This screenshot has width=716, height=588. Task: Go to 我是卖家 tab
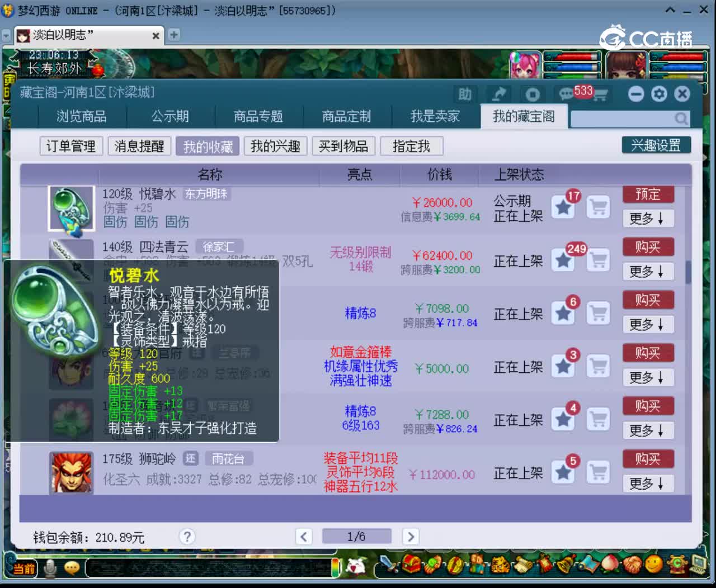(435, 116)
